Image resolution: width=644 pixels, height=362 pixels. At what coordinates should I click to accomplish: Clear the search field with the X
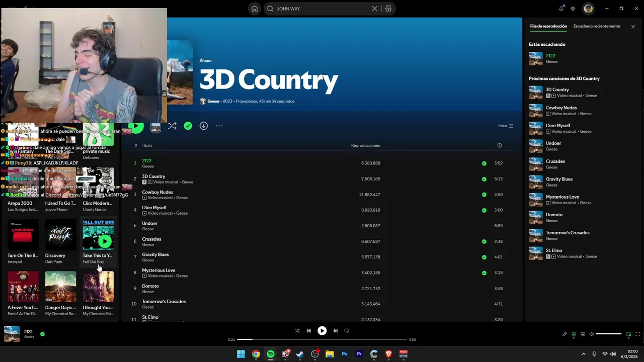pyautogui.click(x=374, y=9)
